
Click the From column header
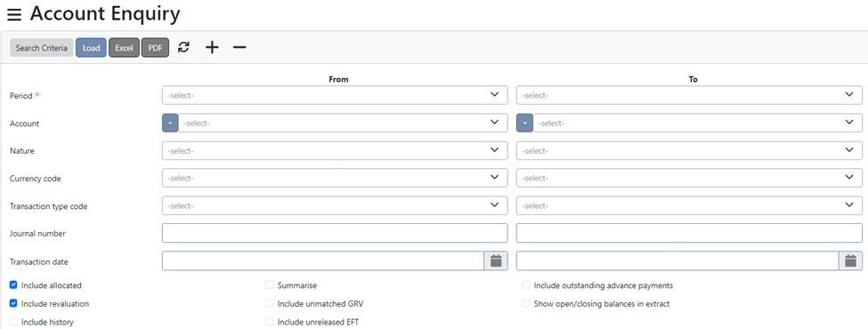(x=338, y=80)
